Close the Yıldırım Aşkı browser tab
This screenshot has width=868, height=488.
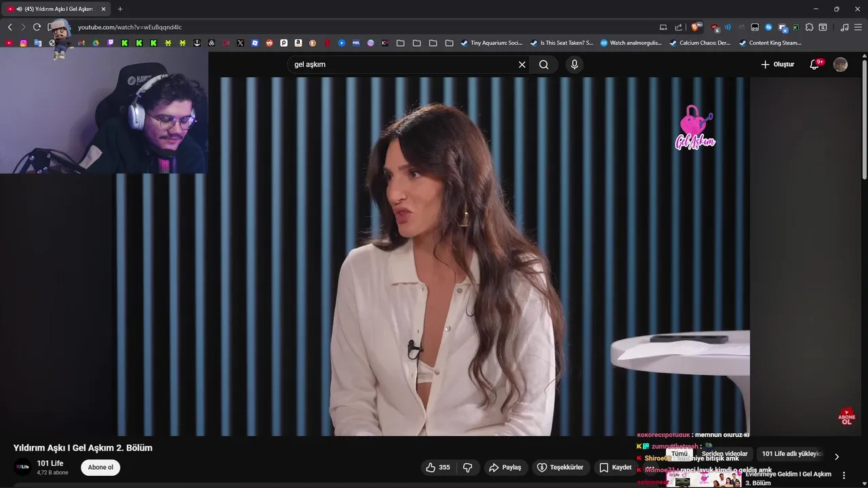pos(104,9)
